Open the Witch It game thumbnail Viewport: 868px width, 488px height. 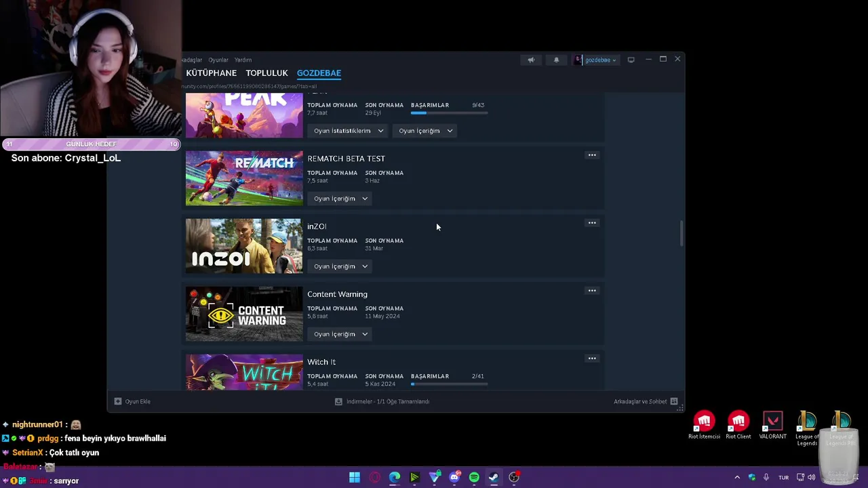[x=244, y=372]
